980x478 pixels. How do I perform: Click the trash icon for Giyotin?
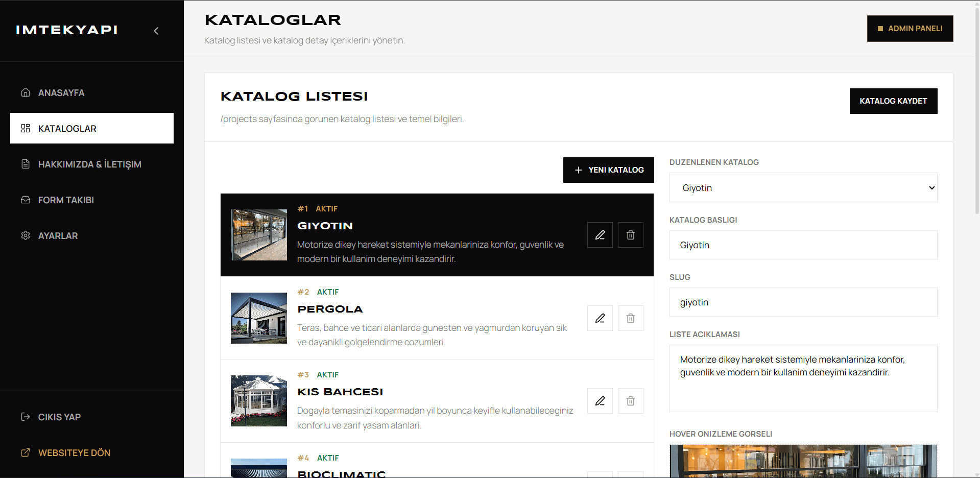click(631, 235)
